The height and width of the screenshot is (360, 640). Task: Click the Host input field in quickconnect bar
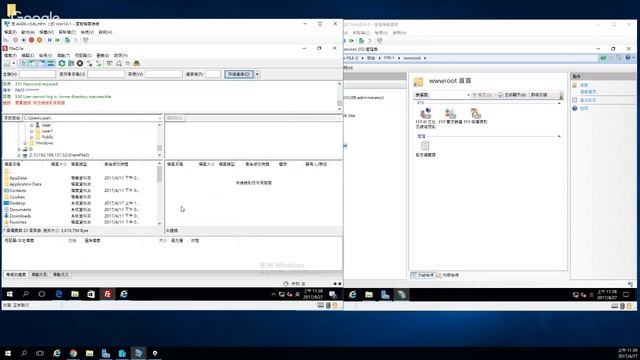(37, 74)
